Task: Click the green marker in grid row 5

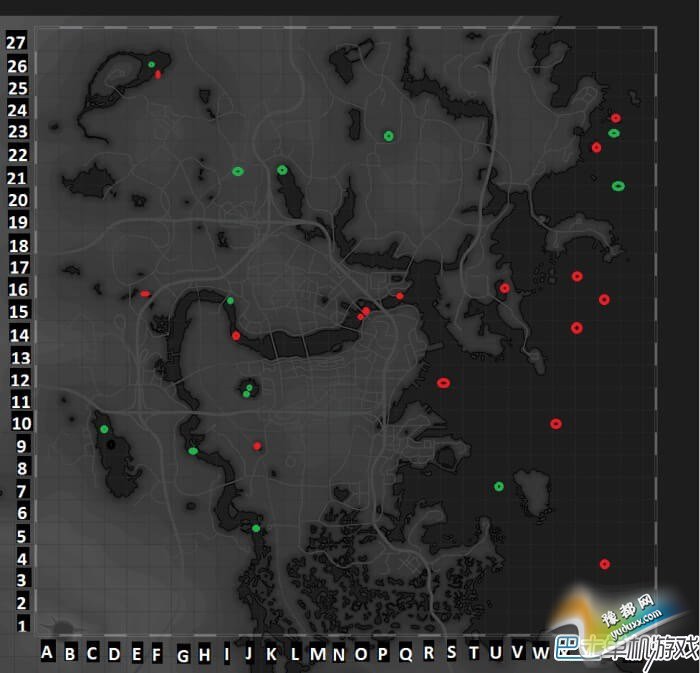Action: (256, 528)
